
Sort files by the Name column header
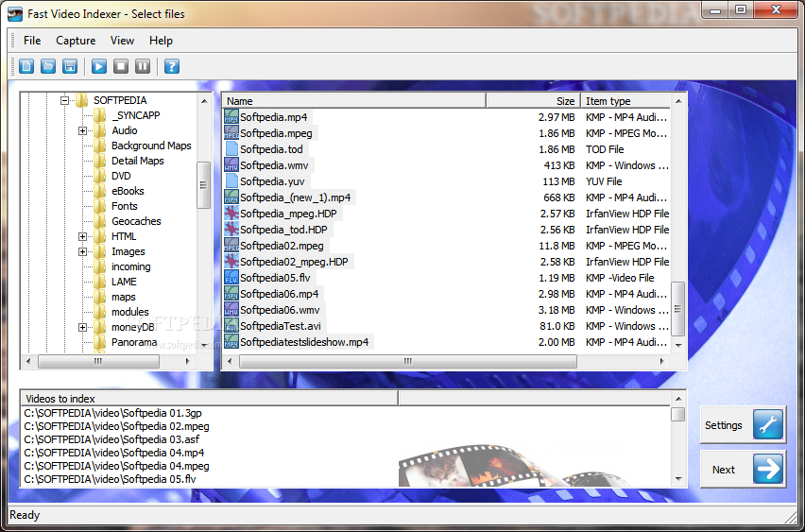point(354,101)
